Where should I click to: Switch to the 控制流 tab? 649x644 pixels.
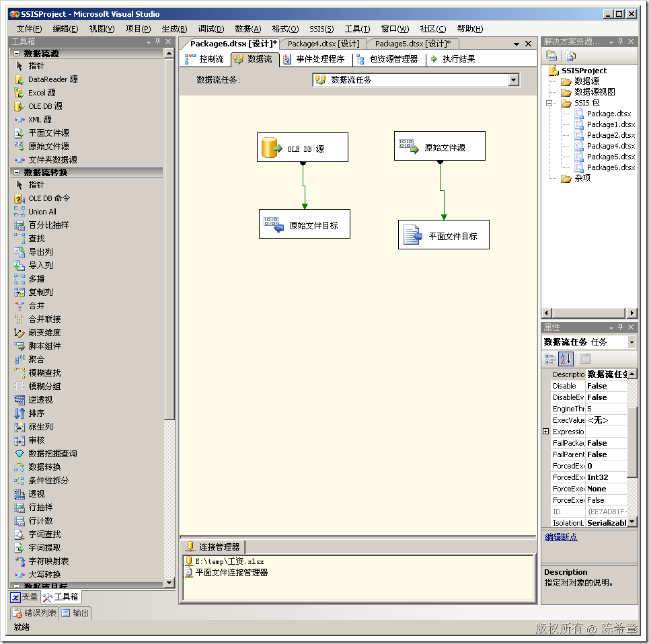tap(204, 59)
